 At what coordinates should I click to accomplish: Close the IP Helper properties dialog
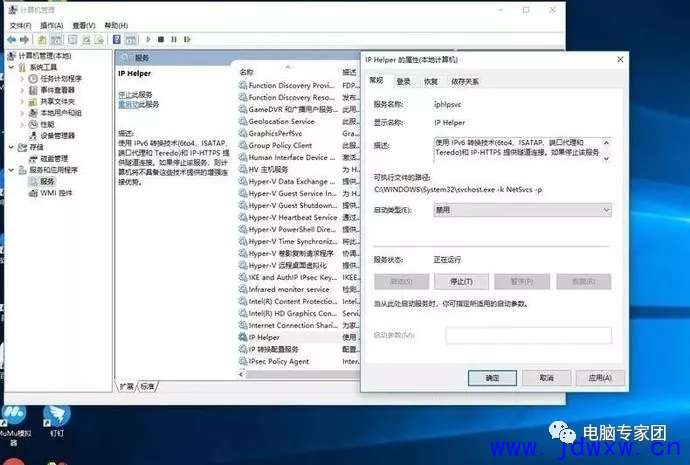click(620, 59)
